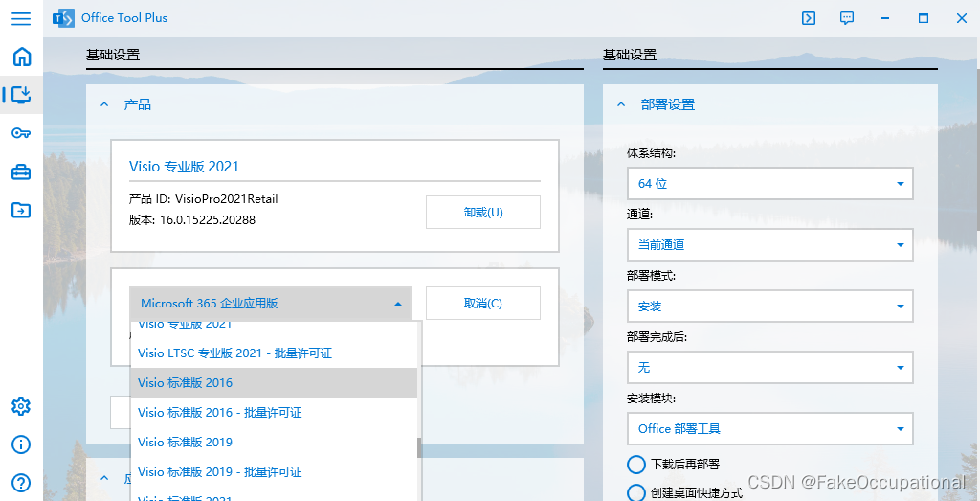Click the Office Tool Plus logo
This screenshot has height=501, width=980.
[63, 18]
